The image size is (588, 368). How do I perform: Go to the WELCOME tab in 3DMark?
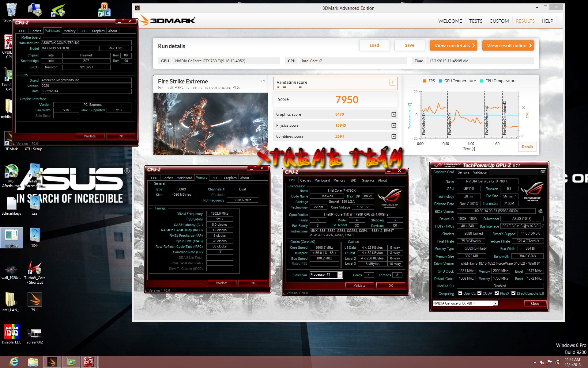[450, 21]
